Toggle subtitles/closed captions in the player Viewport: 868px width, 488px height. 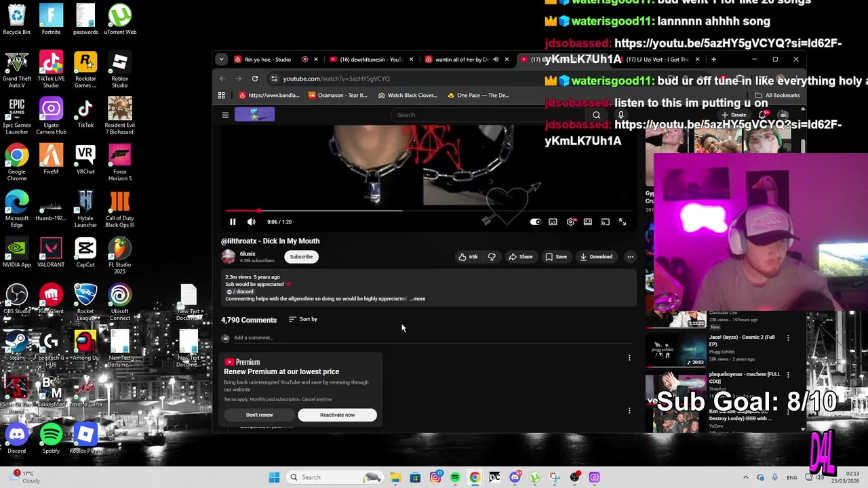pyautogui.click(x=553, y=222)
